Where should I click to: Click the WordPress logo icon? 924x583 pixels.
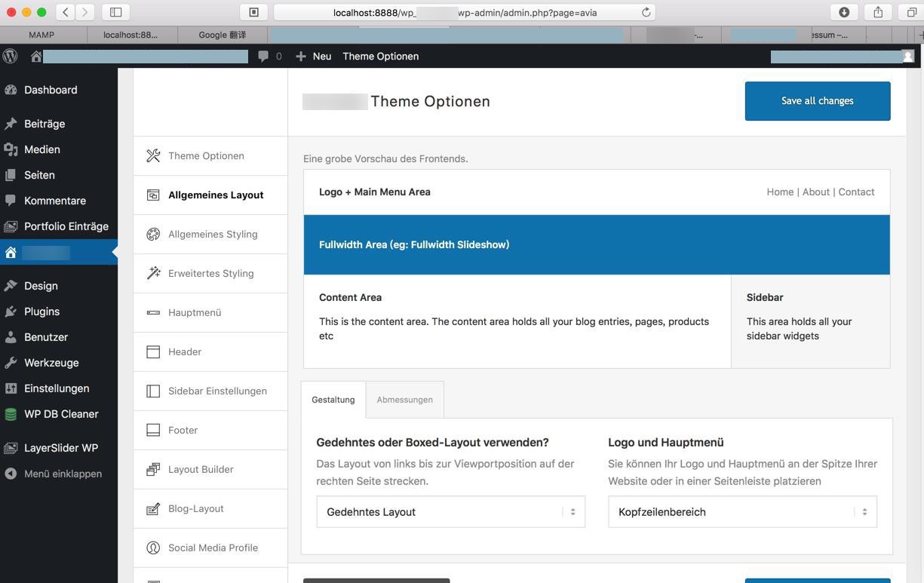11,57
